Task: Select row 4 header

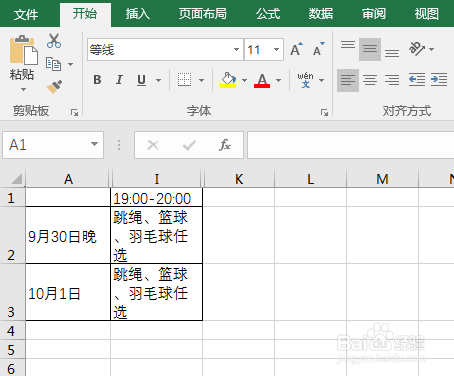Action: (x=12, y=331)
